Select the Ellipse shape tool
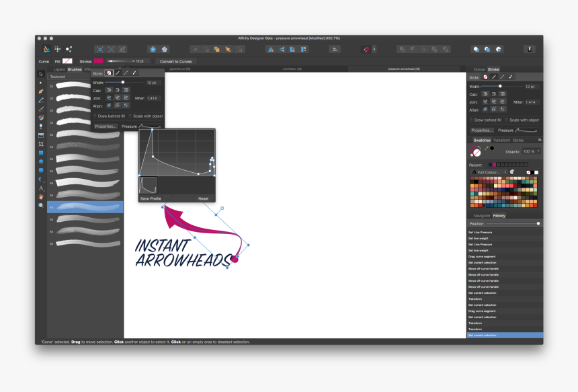 [41, 161]
